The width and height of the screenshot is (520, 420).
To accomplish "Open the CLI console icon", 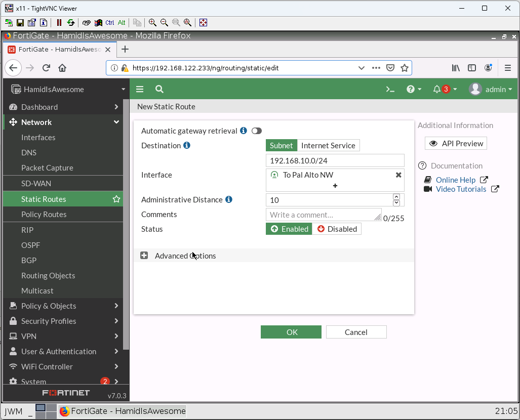I will [x=390, y=89].
